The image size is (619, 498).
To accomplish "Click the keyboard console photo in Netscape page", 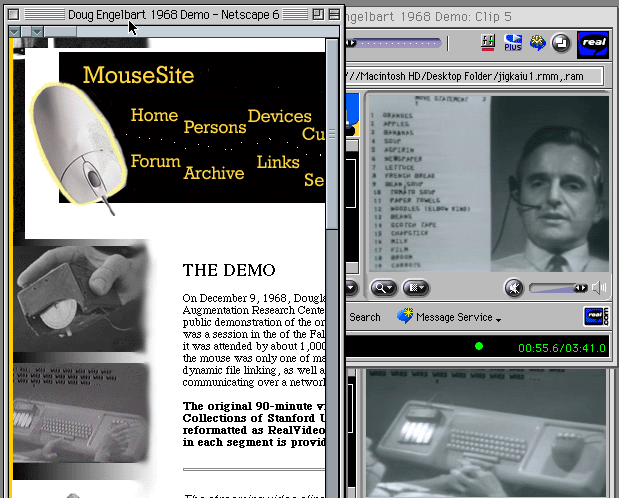I will (x=81, y=413).
